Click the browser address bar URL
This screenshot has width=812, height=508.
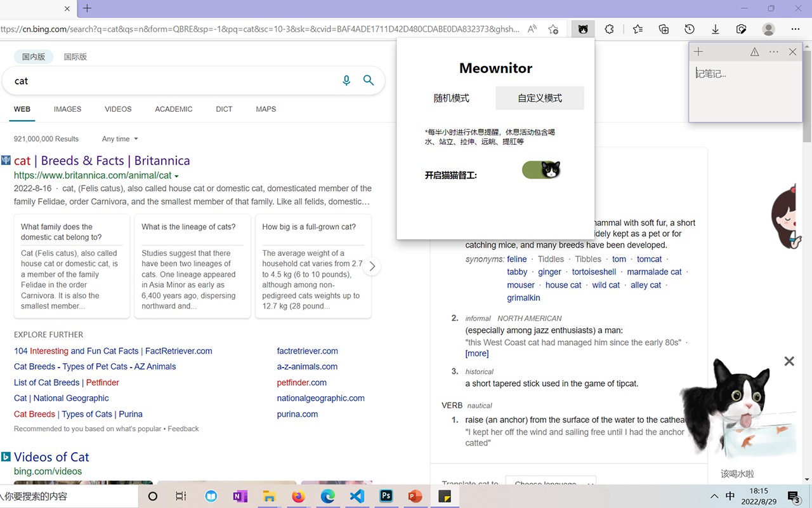(260, 29)
